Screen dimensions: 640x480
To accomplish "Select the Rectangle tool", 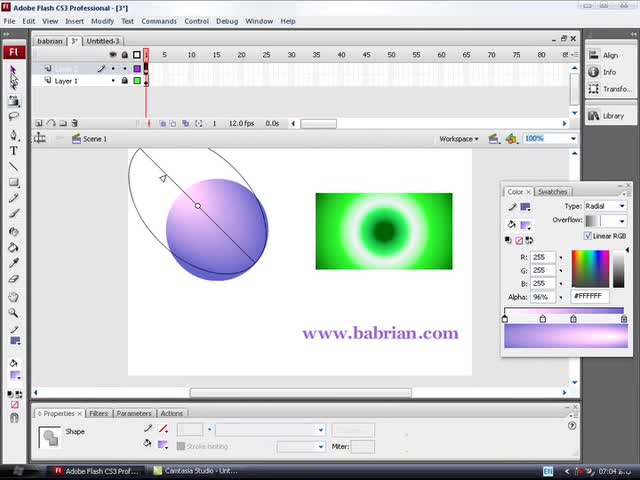I will [13, 182].
